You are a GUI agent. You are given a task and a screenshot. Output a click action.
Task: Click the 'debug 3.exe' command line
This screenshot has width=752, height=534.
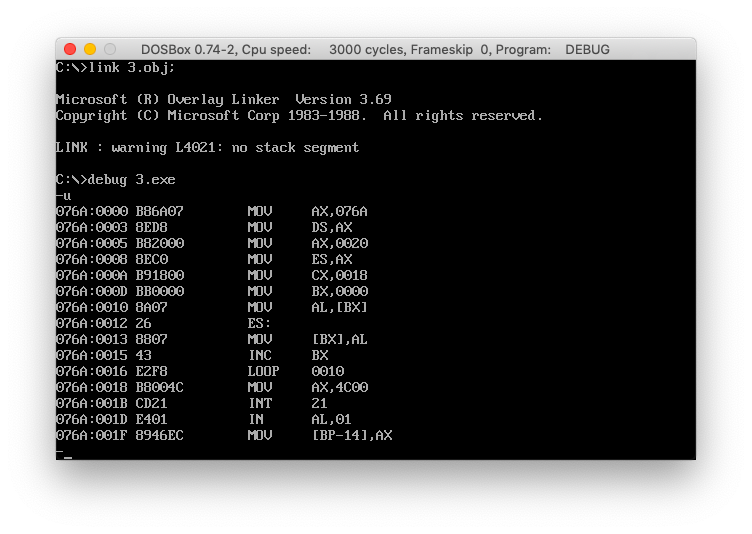[116, 180]
